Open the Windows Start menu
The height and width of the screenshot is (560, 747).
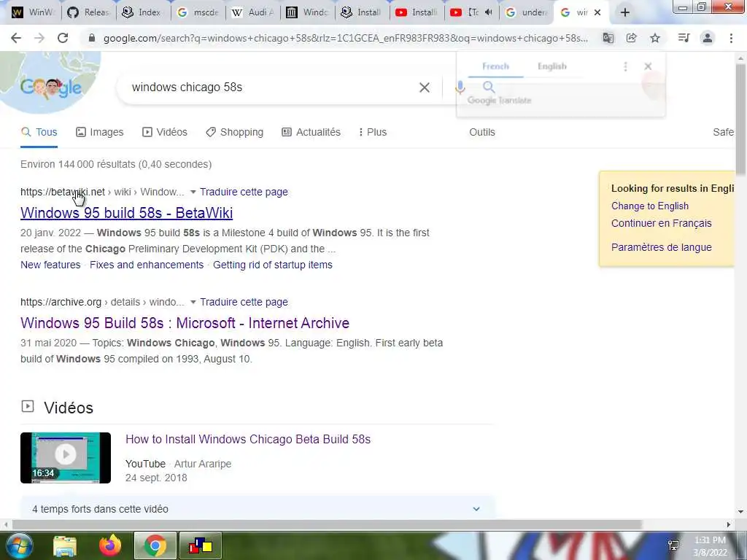tap(18, 545)
